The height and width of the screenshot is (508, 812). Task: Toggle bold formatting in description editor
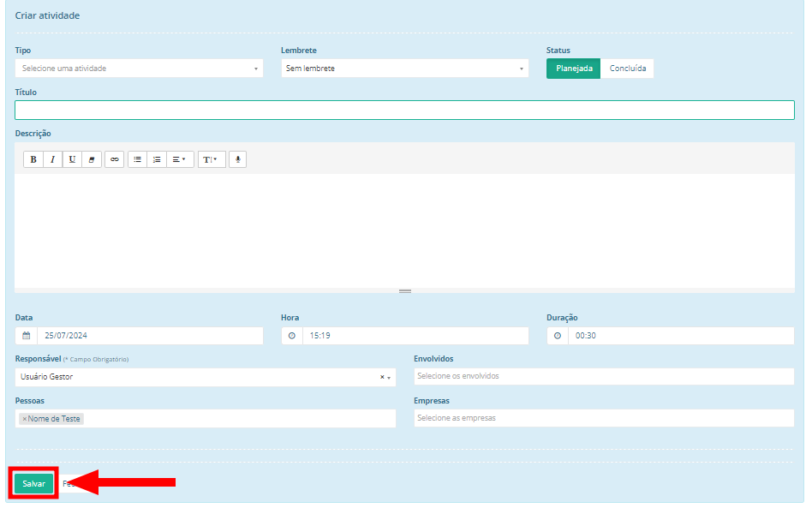click(x=33, y=159)
